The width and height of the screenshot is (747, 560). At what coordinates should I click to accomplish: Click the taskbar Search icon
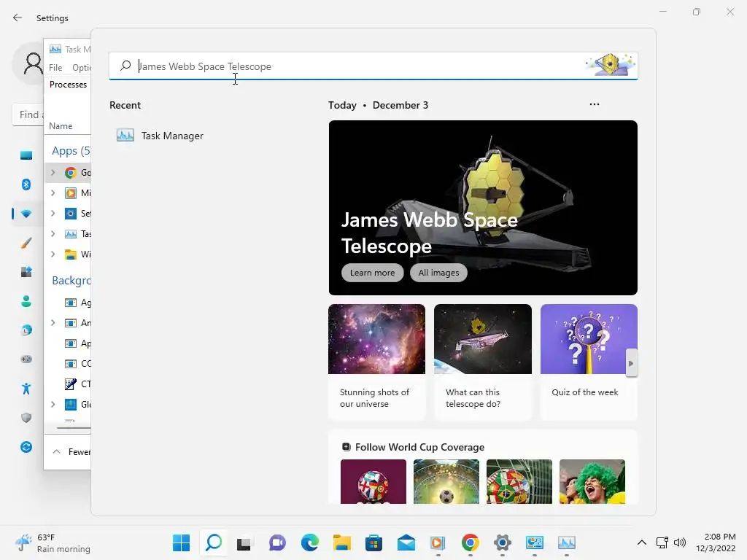pyautogui.click(x=214, y=542)
